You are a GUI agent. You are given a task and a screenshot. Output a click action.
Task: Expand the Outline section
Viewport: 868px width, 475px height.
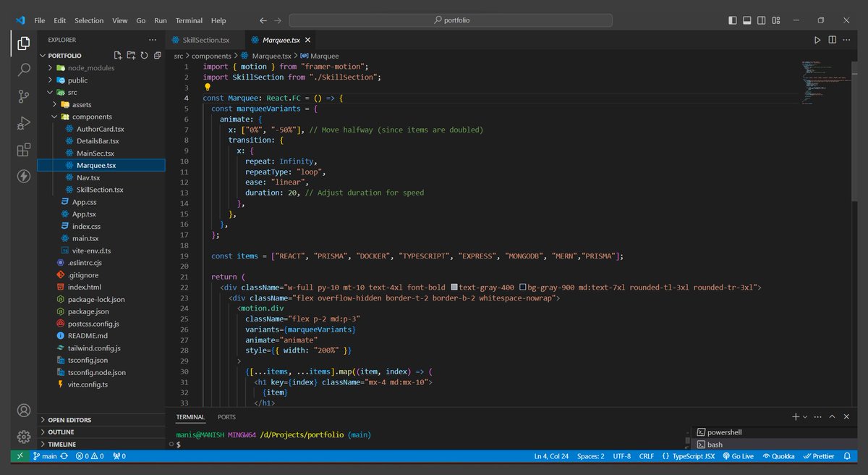pos(61,432)
